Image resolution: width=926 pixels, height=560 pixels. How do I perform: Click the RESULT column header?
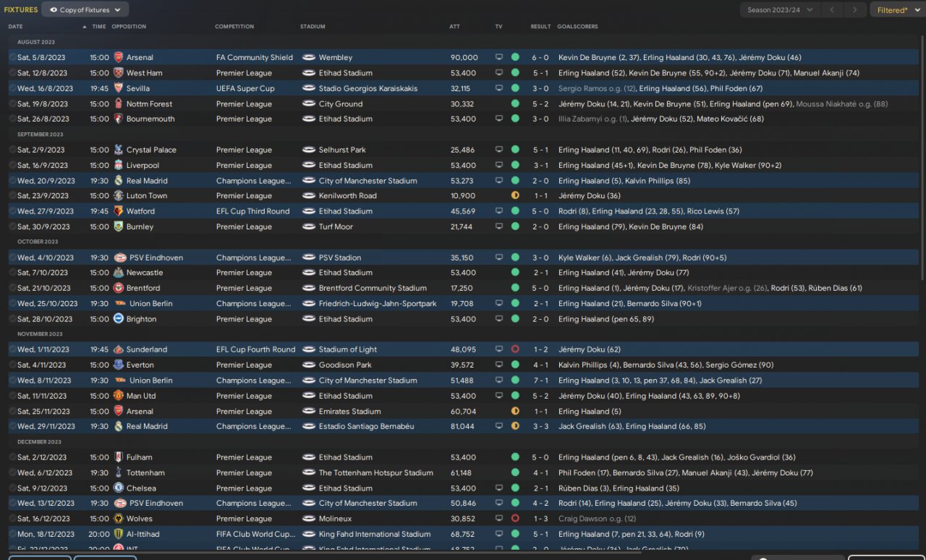(x=540, y=27)
